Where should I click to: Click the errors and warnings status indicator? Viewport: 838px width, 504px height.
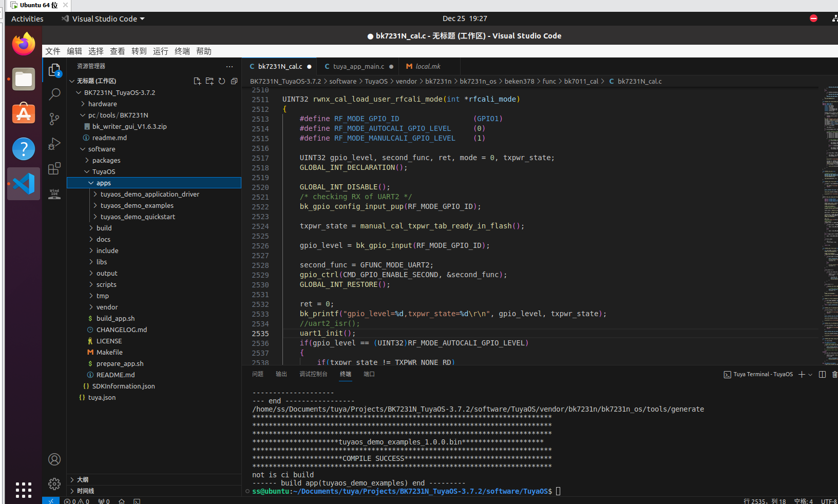(x=77, y=501)
